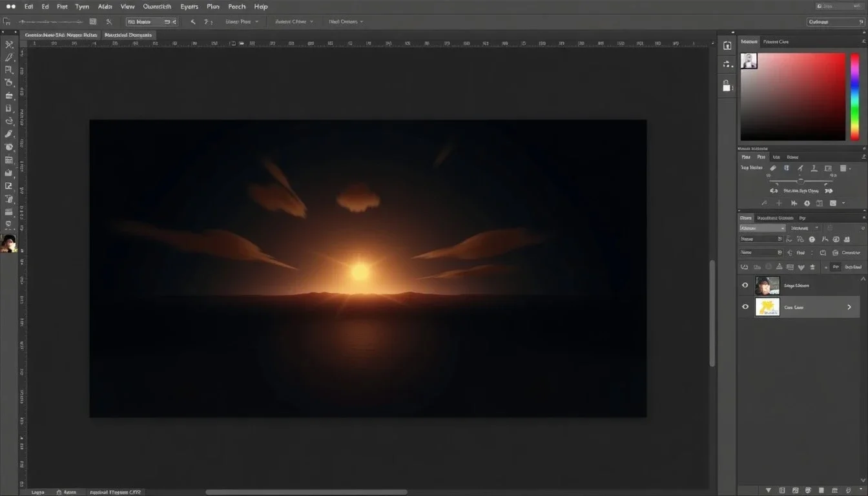The image size is (868, 496).
Task: Click the sunset image on the canvas
Action: click(x=368, y=268)
